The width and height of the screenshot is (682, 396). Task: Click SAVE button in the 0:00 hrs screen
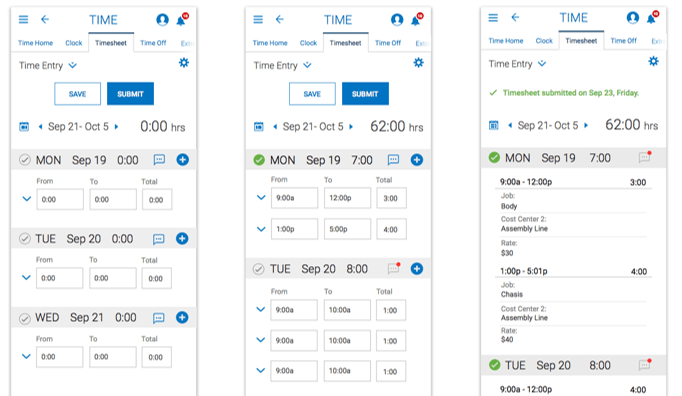click(77, 94)
